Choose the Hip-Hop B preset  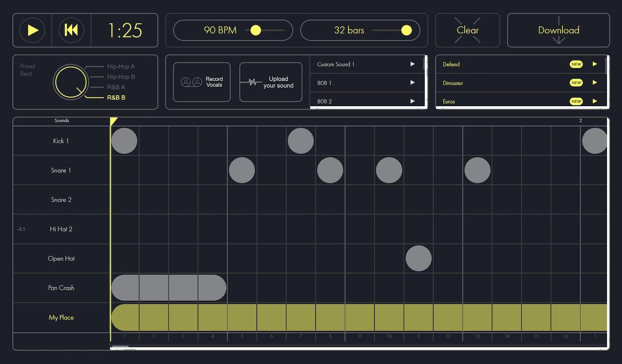click(121, 77)
